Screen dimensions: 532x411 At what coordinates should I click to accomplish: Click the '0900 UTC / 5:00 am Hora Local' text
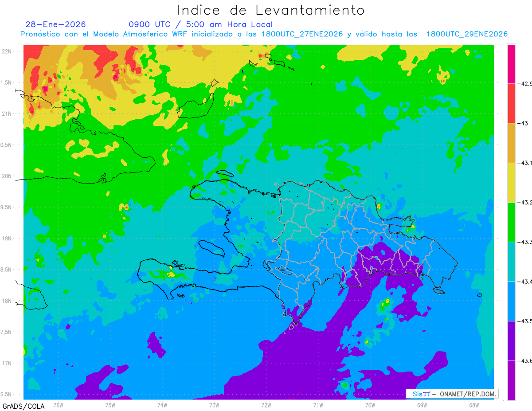pyautogui.click(x=200, y=24)
